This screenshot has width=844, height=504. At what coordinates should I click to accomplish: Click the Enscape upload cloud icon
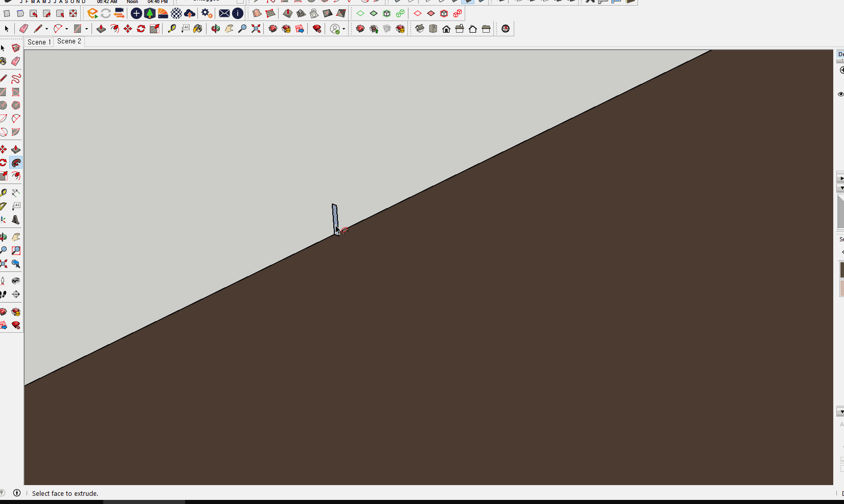pyautogui.click(x=190, y=13)
